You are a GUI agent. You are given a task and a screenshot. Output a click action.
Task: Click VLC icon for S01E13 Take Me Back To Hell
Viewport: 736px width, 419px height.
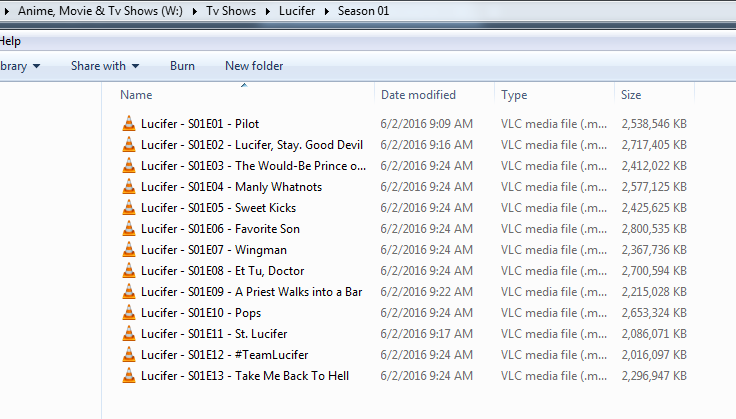(129, 376)
